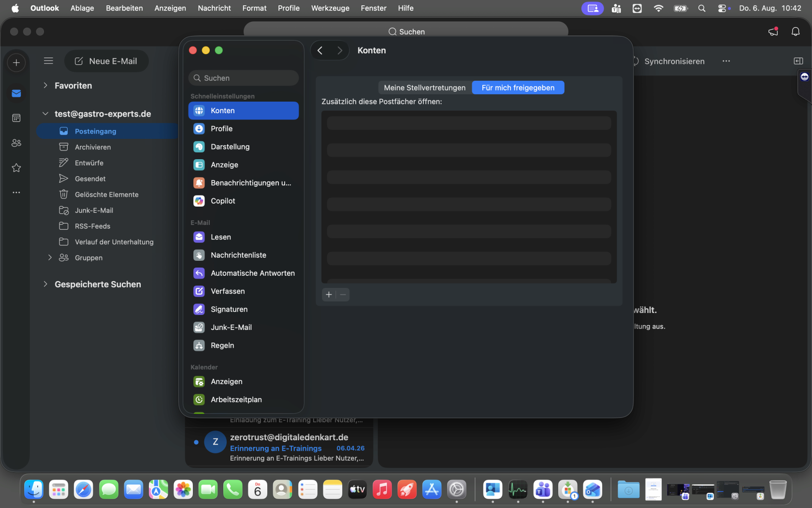Open email from zerotrust@digitaledenkart.de

pyautogui.click(x=279, y=448)
